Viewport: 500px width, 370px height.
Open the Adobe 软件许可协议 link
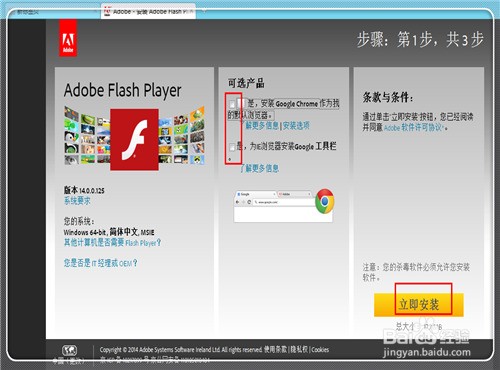tap(413, 128)
